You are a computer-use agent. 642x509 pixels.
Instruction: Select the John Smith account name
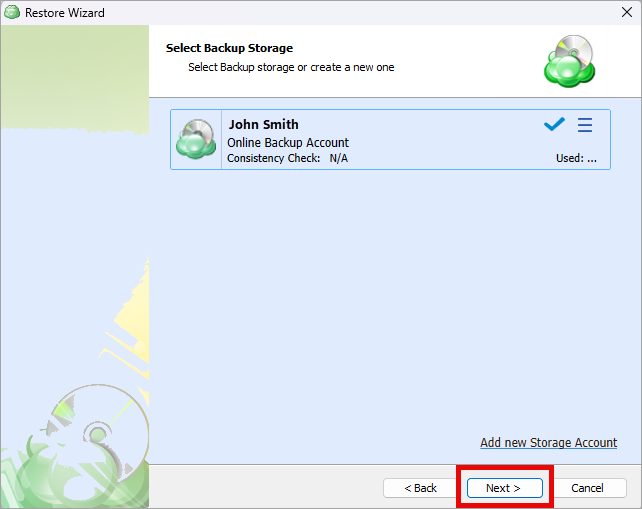(x=264, y=124)
